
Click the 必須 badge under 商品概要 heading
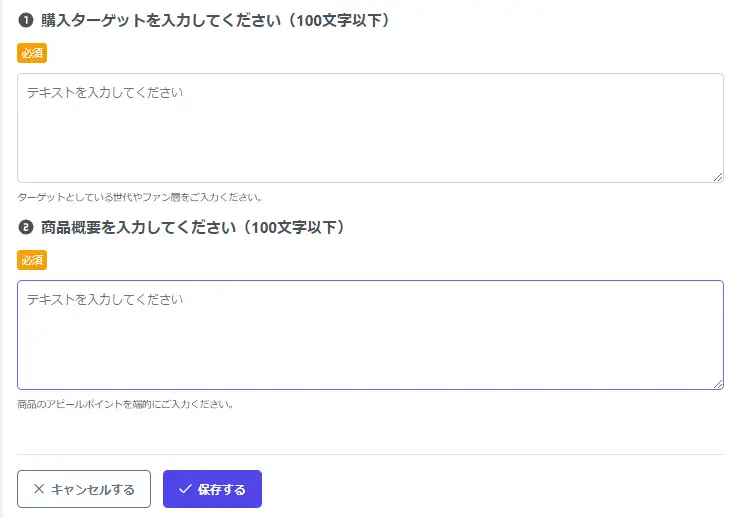pyautogui.click(x=32, y=260)
